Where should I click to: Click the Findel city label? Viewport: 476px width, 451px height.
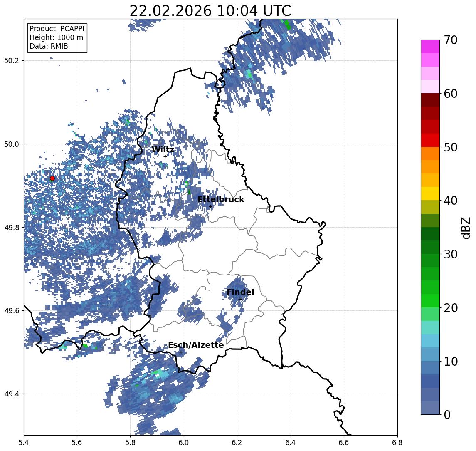(240, 292)
